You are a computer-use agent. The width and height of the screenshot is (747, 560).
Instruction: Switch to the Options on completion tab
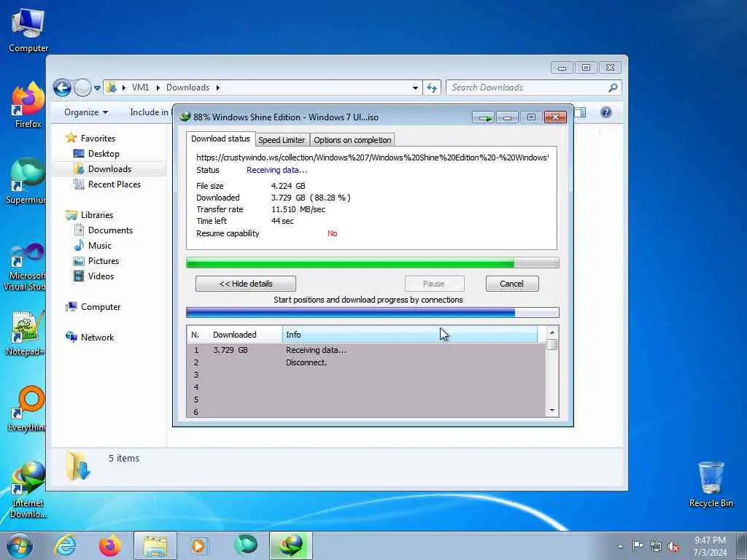point(352,140)
